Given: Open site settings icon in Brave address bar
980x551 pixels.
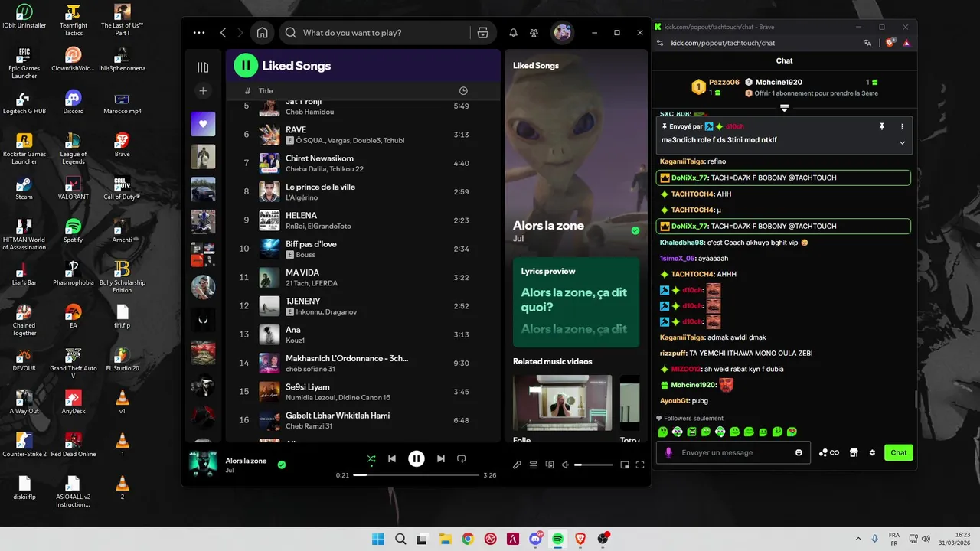Looking at the screenshot, I should [x=661, y=43].
